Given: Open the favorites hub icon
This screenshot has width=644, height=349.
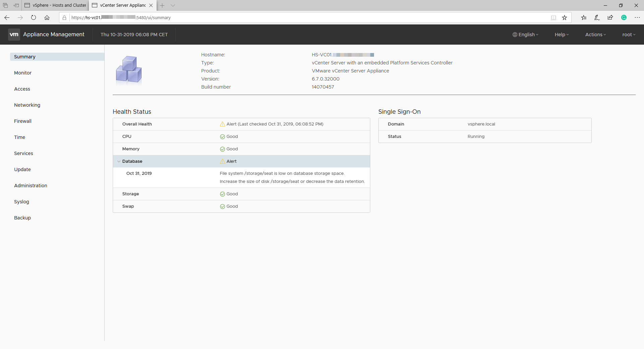Looking at the screenshot, I should 584,17.
